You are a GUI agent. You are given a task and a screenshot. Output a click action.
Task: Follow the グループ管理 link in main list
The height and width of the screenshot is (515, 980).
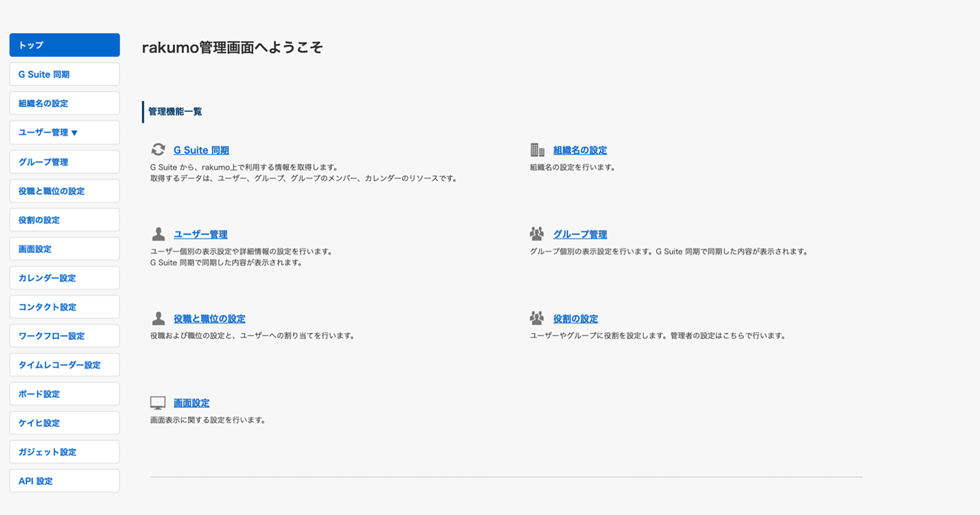click(x=580, y=234)
